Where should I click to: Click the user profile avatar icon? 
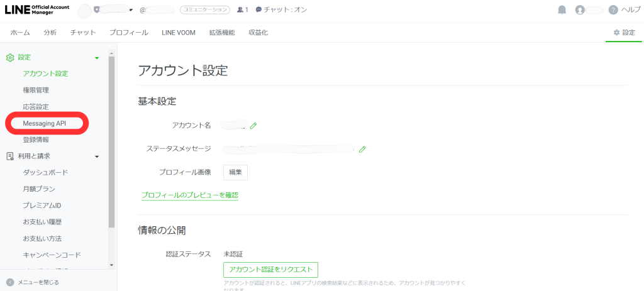tap(580, 10)
